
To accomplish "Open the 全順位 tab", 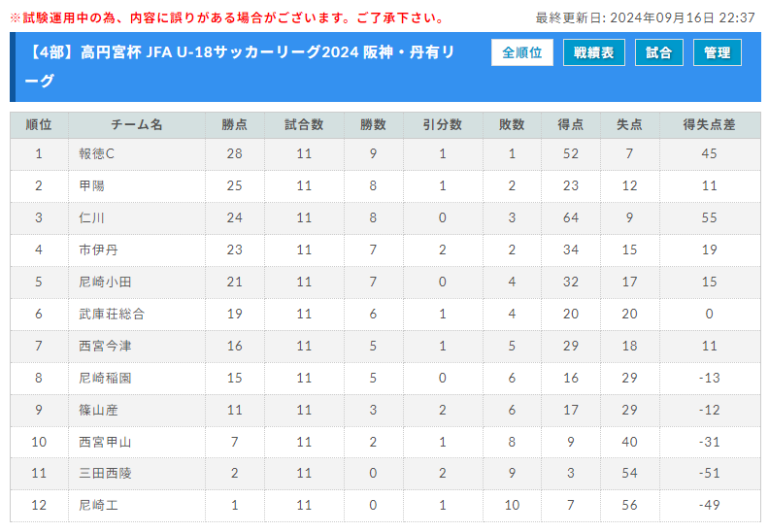I will (x=521, y=52).
